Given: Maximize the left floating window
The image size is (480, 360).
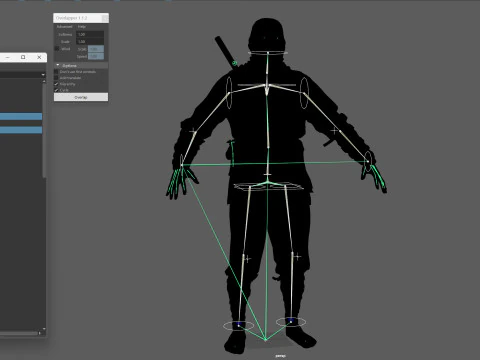Looking at the screenshot, I should click(23, 57).
